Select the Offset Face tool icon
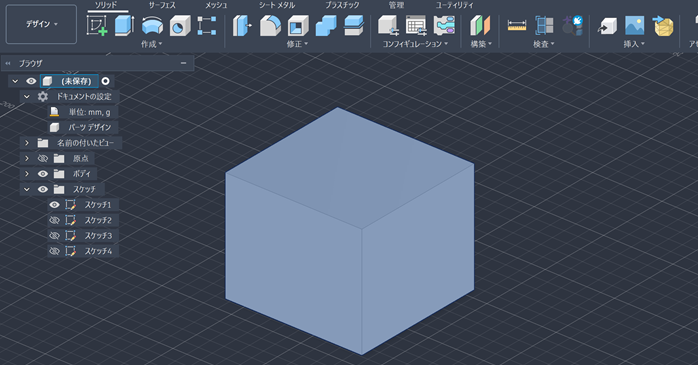The width and height of the screenshot is (698, 365). click(354, 25)
